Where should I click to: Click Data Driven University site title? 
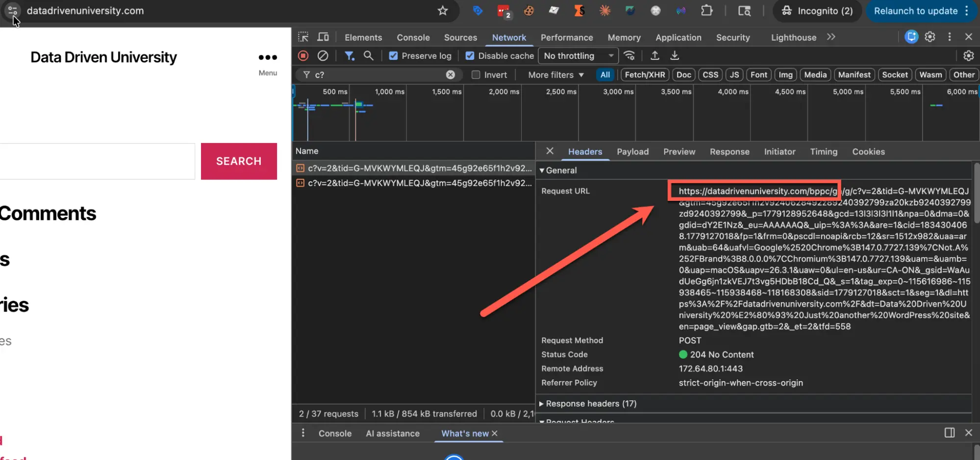click(103, 57)
